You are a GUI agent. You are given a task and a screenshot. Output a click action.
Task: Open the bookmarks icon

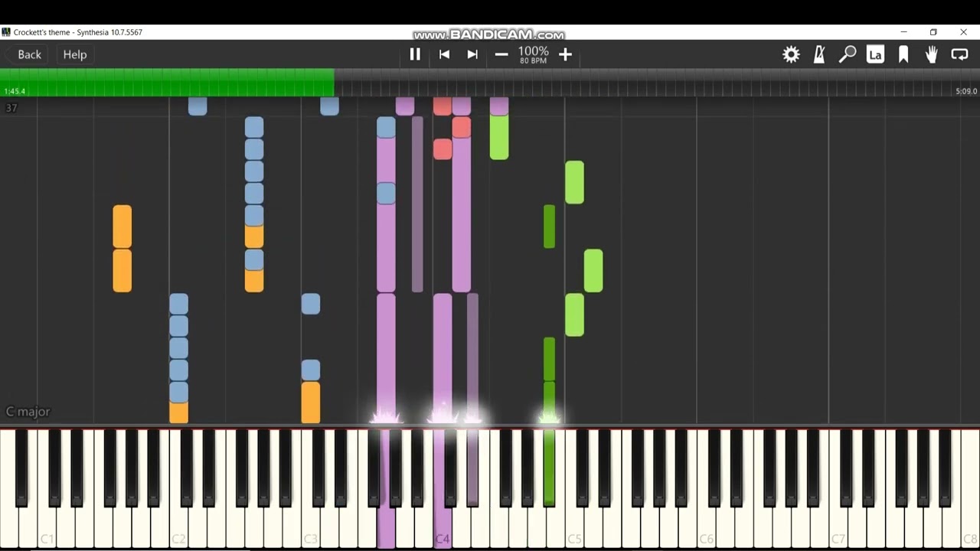click(903, 54)
